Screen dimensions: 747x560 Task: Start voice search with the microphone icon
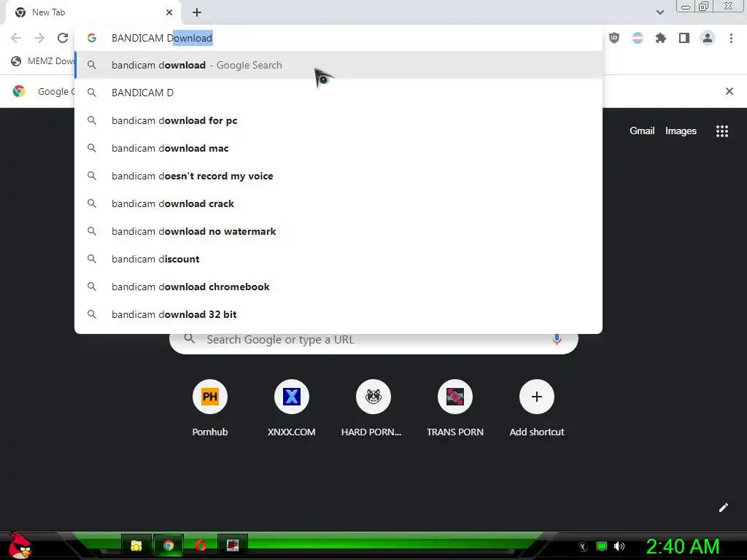click(557, 339)
